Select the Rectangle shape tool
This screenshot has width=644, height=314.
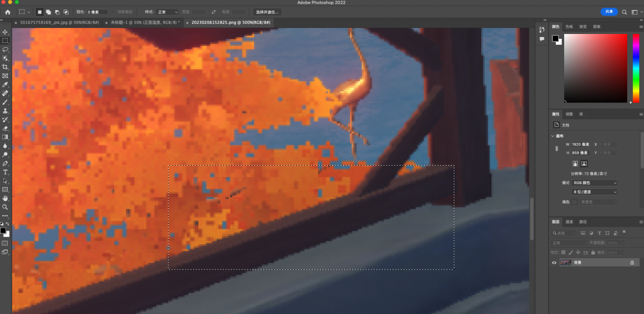(x=5, y=189)
